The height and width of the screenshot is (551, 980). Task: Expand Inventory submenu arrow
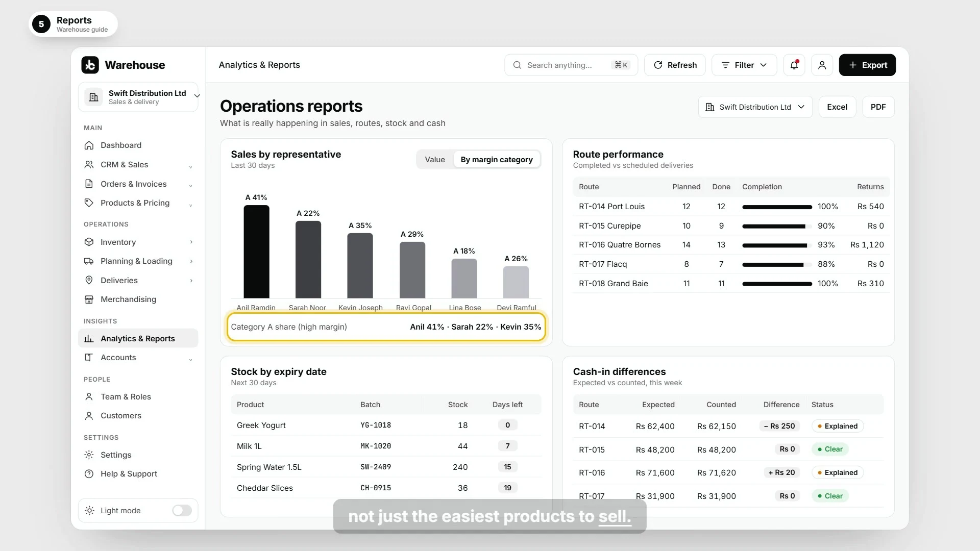click(191, 242)
